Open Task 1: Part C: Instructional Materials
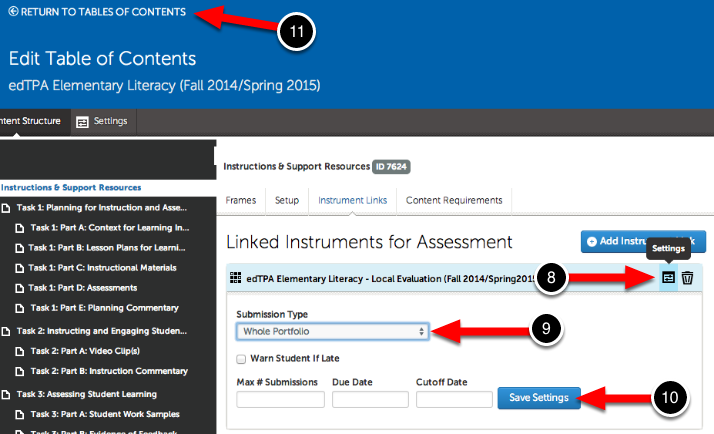Viewport: 714px width, 434px height. tap(102, 268)
